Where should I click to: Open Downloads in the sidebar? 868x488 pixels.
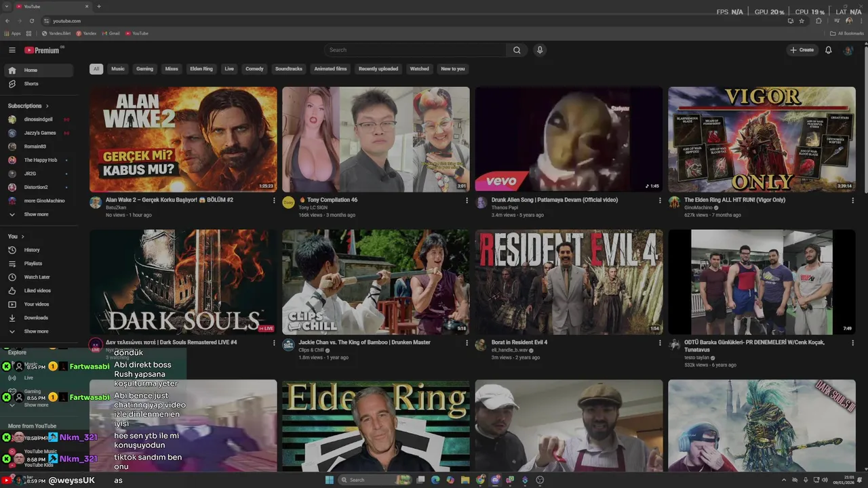[x=39, y=318]
